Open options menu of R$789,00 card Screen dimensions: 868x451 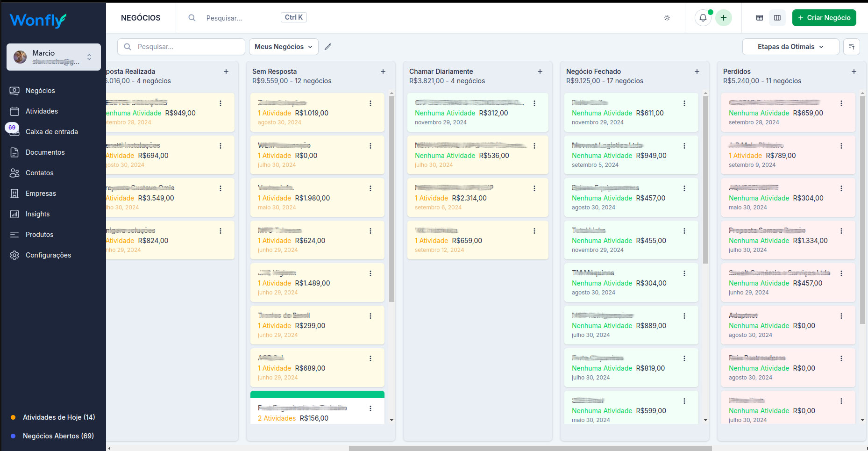coord(841,146)
